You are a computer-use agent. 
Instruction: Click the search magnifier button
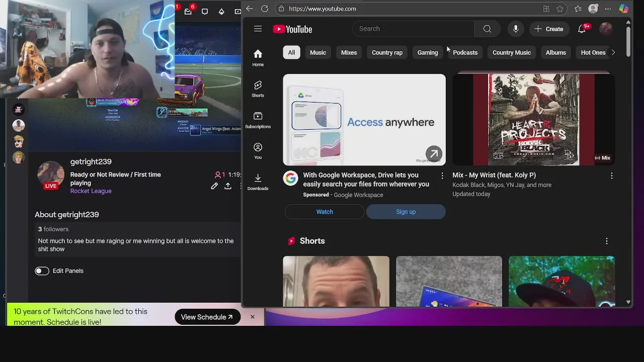(487, 29)
